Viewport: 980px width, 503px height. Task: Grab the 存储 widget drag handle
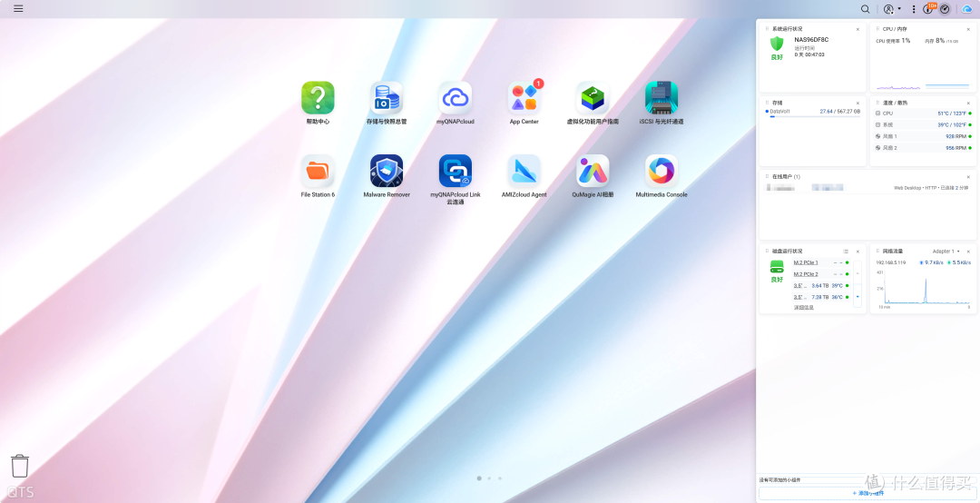[767, 103]
